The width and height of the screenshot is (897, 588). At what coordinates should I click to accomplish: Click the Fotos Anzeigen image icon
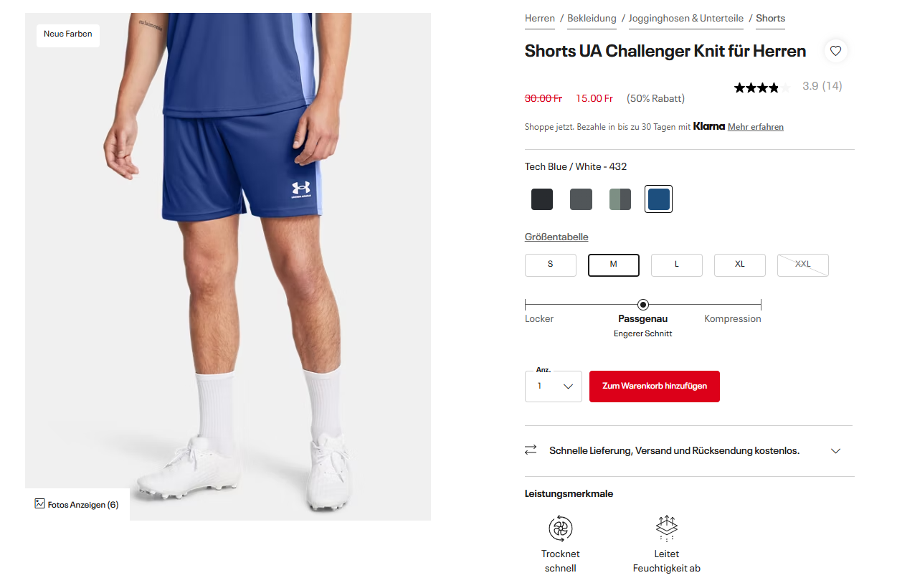point(40,503)
